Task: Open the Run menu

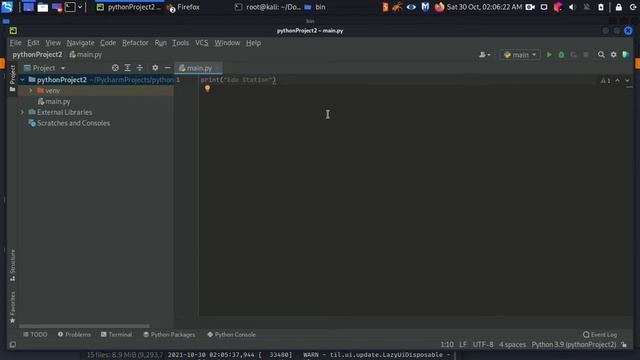Action: pos(160,43)
